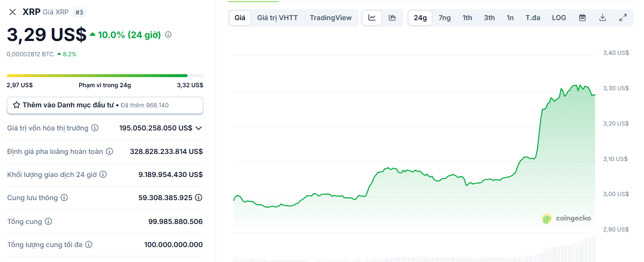Toggle LOG scale on chart
This screenshot has width=644, height=262.
559,18
